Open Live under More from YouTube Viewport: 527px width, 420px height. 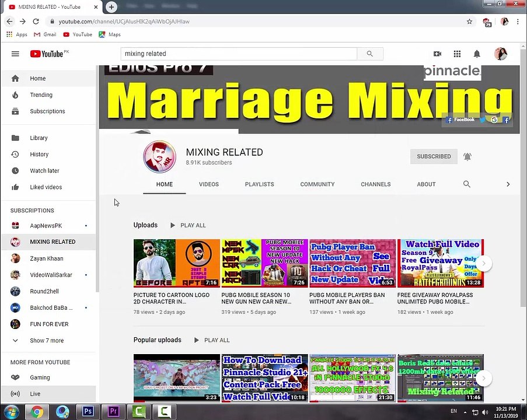[48, 394]
